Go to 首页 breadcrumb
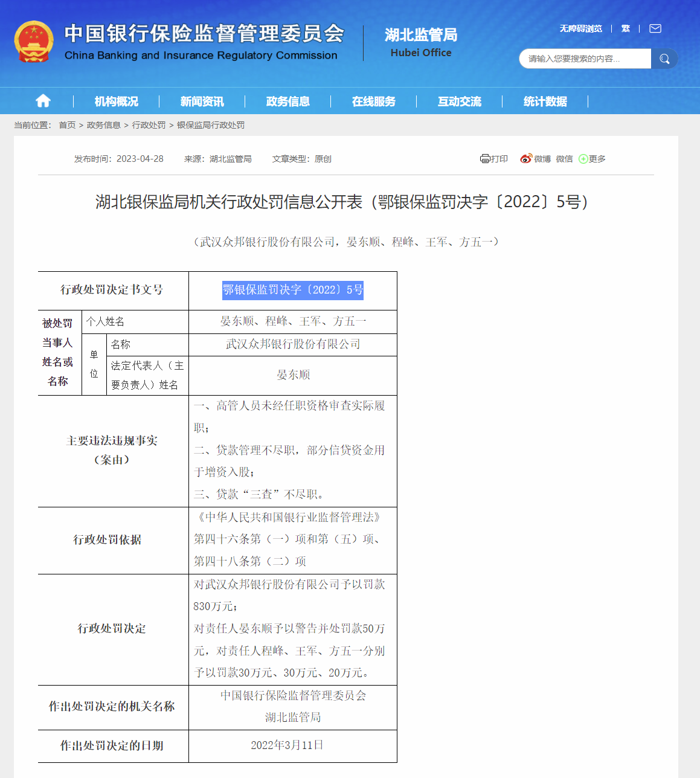 [67, 125]
